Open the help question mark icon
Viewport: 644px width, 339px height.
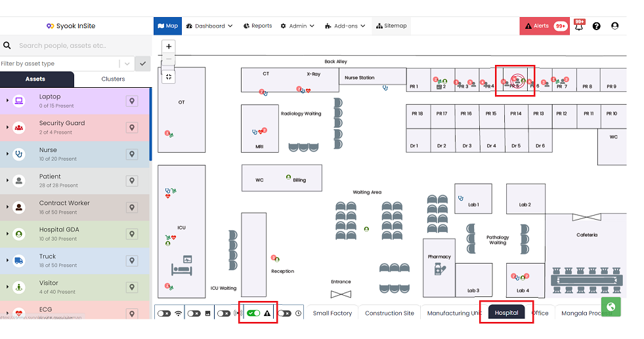[x=596, y=26]
